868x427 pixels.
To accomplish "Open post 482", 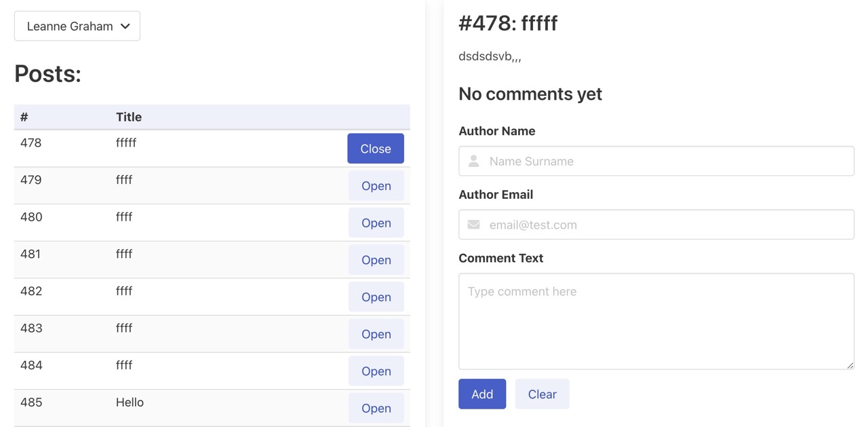I will pyautogui.click(x=376, y=297).
